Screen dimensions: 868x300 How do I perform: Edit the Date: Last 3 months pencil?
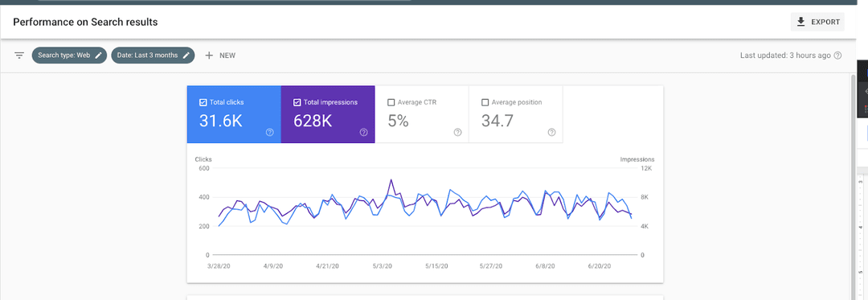point(186,55)
